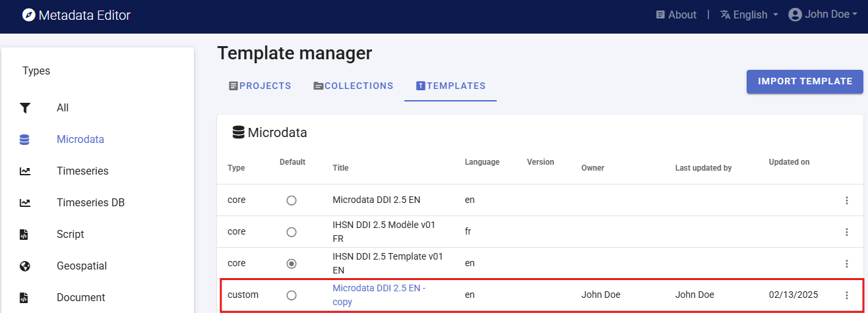Image resolution: width=868 pixels, height=313 pixels.
Task: Click the Import Template button
Action: (x=805, y=82)
